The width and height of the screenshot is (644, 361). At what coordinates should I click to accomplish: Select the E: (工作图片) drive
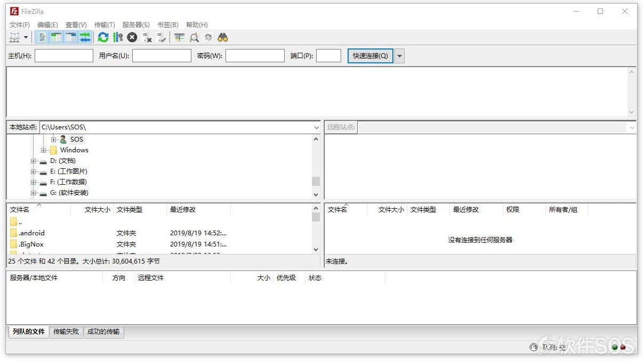pyautogui.click(x=69, y=171)
